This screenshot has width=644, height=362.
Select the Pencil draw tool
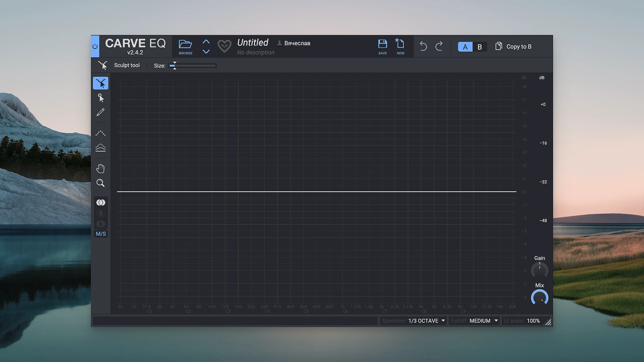[101, 112]
